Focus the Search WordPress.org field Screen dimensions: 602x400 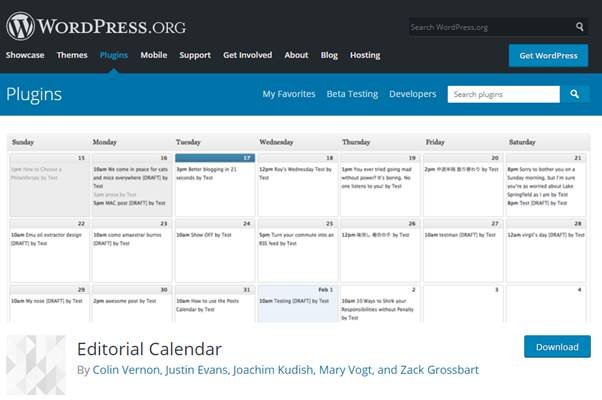coord(491,27)
